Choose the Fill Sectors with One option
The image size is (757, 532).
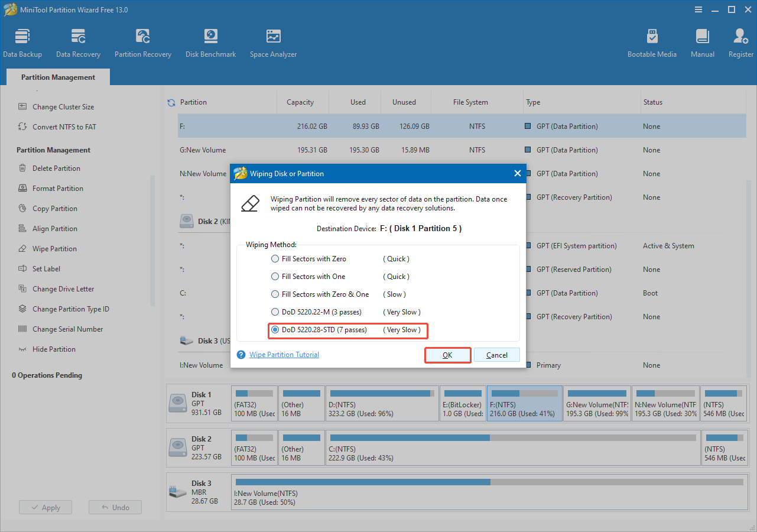pos(275,276)
